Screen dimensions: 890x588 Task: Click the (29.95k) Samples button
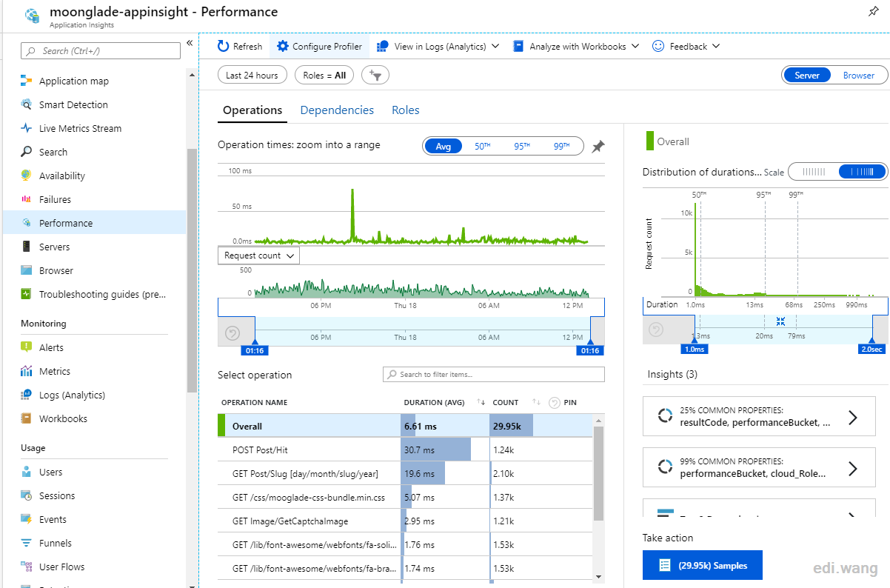[x=702, y=565]
